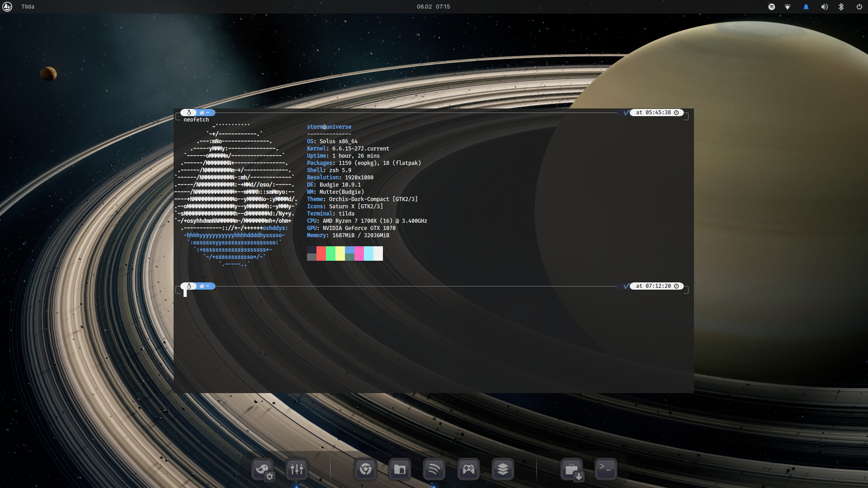Click the CPU AMD Ryzen 7 1700X line
This screenshot has height=488, width=868.
point(367,221)
